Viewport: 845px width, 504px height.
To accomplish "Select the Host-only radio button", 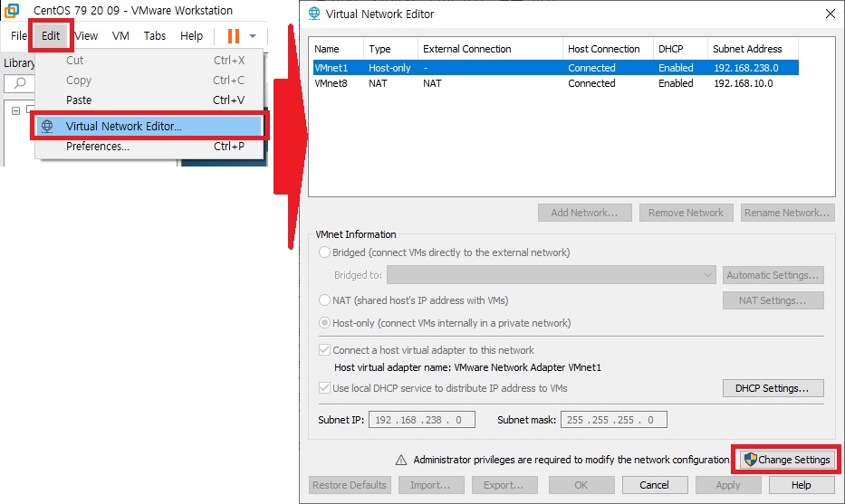I will click(324, 322).
